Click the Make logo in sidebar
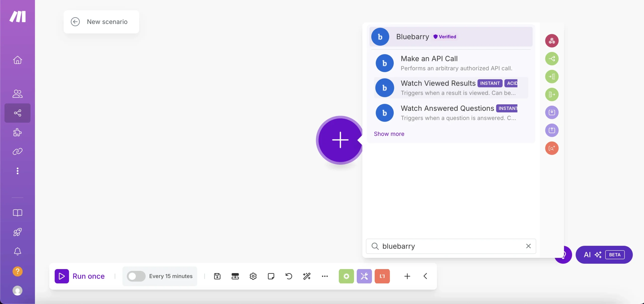The height and width of the screenshot is (304, 644). pyautogui.click(x=18, y=17)
